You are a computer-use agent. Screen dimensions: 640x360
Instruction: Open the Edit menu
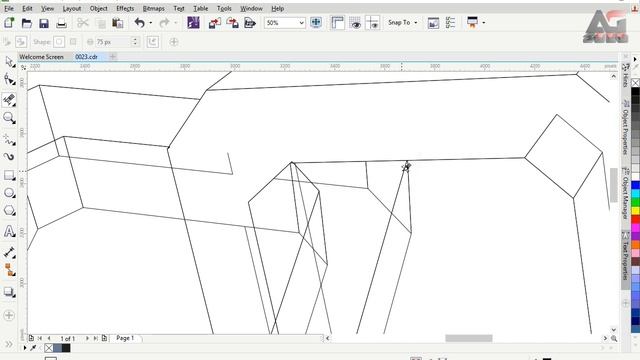[x=27, y=8]
